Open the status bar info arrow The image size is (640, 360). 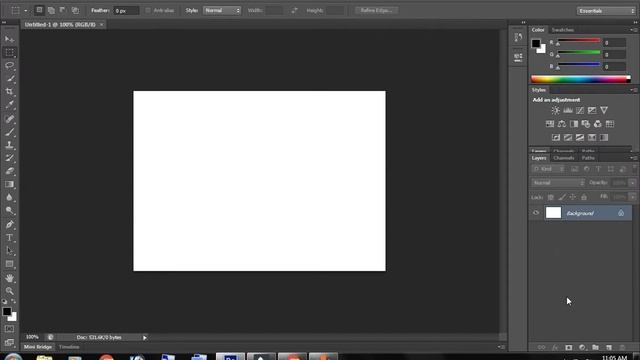click(x=144, y=338)
